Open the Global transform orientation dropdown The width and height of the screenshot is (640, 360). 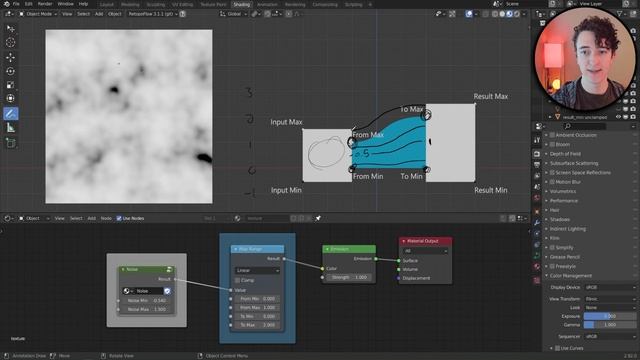(233, 14)
